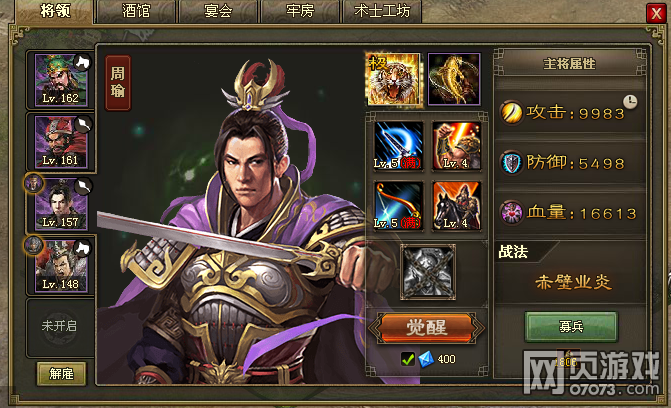This screenshot has height=408, width=671.
Task: Click the locked chained skill slot
Action: click(428, 272)
